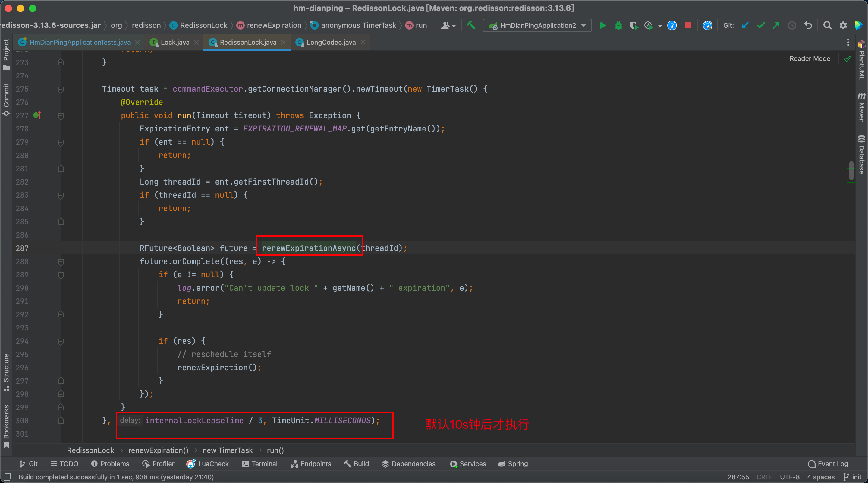Click the editor vertical scrollbar thumb
This screenshot has height=483, width=868.
point(851,171)
